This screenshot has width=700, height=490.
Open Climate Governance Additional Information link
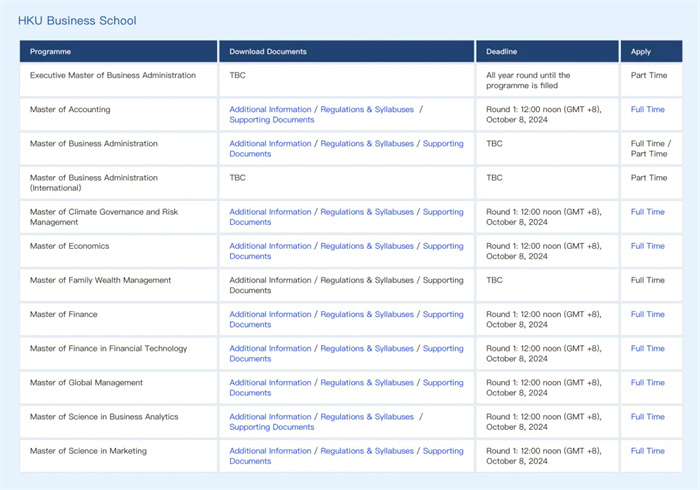tap(270, 212)
